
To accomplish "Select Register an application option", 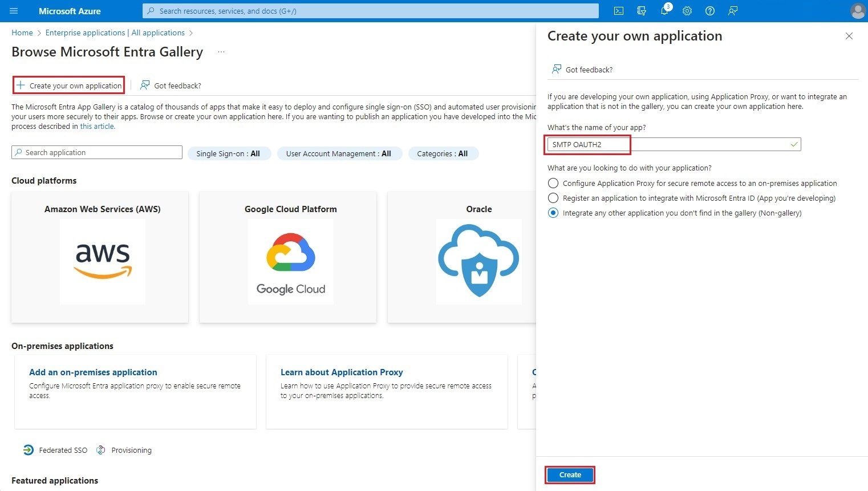I will 553,198.
